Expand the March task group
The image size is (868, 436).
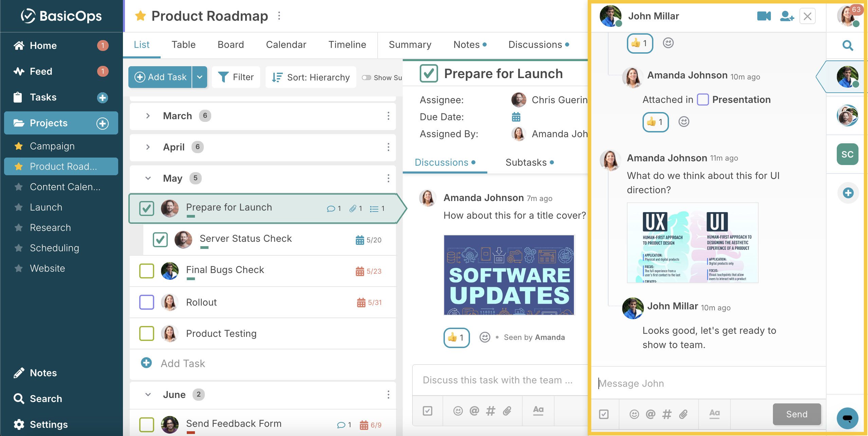click(148, 116)
